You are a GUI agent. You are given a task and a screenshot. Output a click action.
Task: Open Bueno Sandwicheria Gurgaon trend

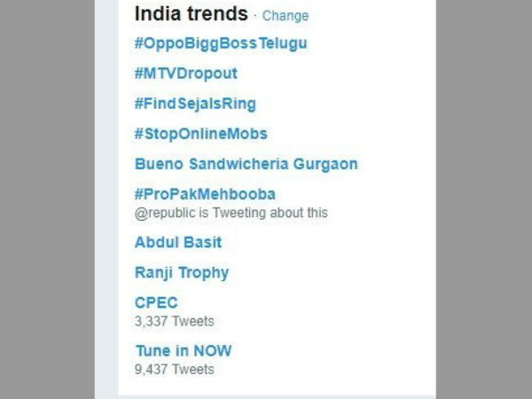pos(246,164)
